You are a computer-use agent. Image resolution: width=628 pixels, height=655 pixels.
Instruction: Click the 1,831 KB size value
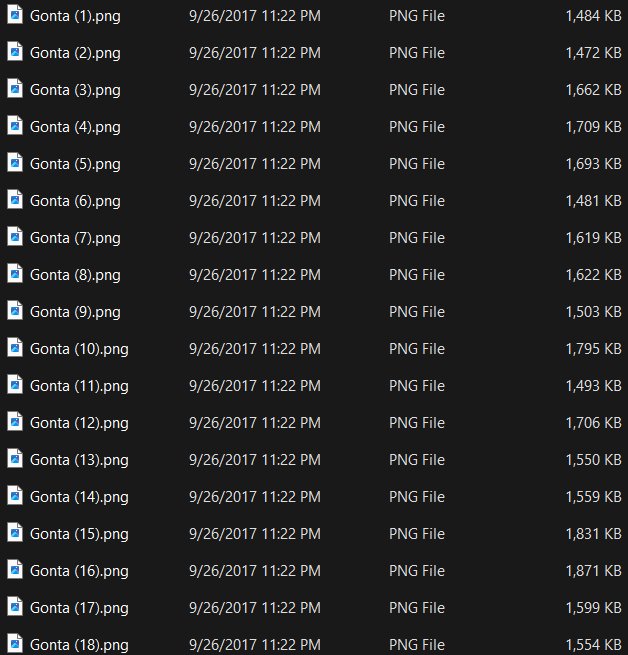point(593,534)
